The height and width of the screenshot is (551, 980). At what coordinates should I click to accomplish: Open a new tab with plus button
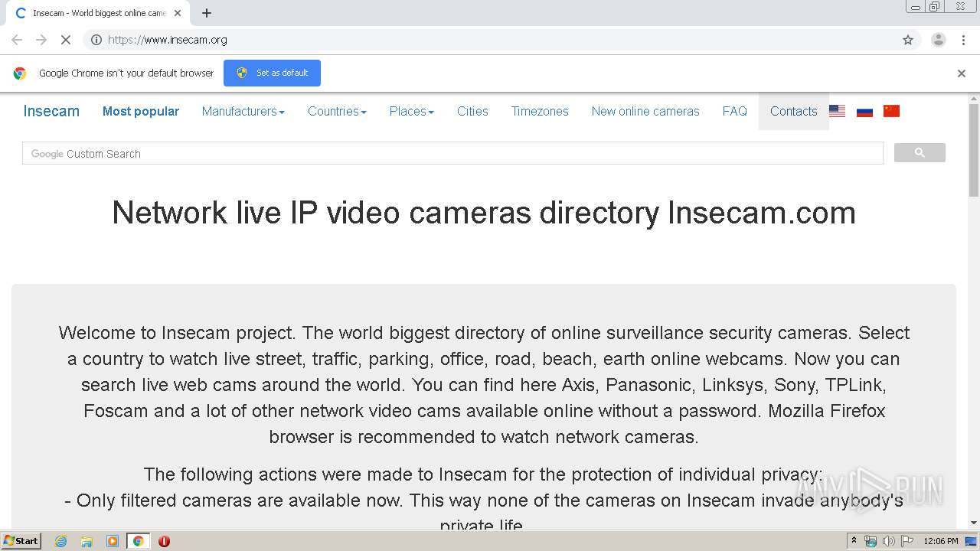[x=207, y=13]
